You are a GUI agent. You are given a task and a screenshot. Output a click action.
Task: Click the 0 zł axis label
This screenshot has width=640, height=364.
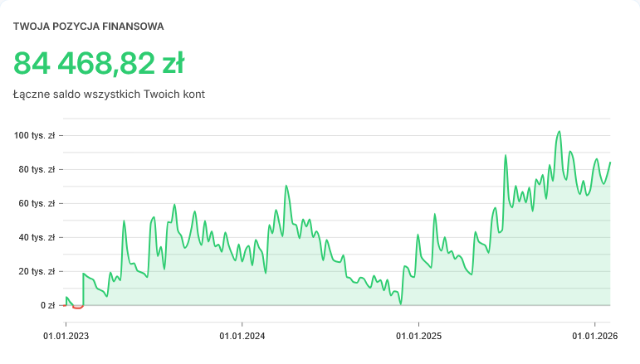pos(46,305)
